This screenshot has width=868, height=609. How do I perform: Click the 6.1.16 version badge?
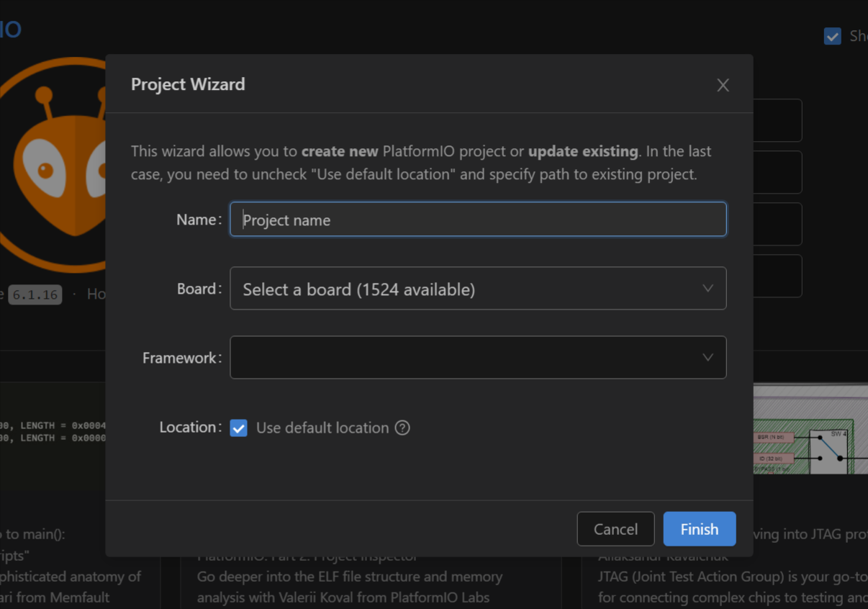coord(35,294)
